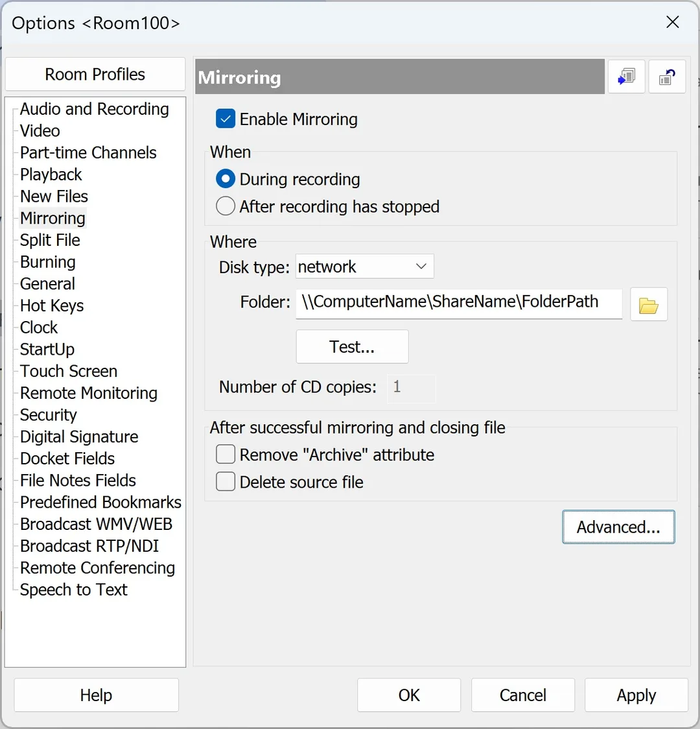Select Digital Signature in the tree
Viewport: 700px width, 729px height.
coord(80,437)
